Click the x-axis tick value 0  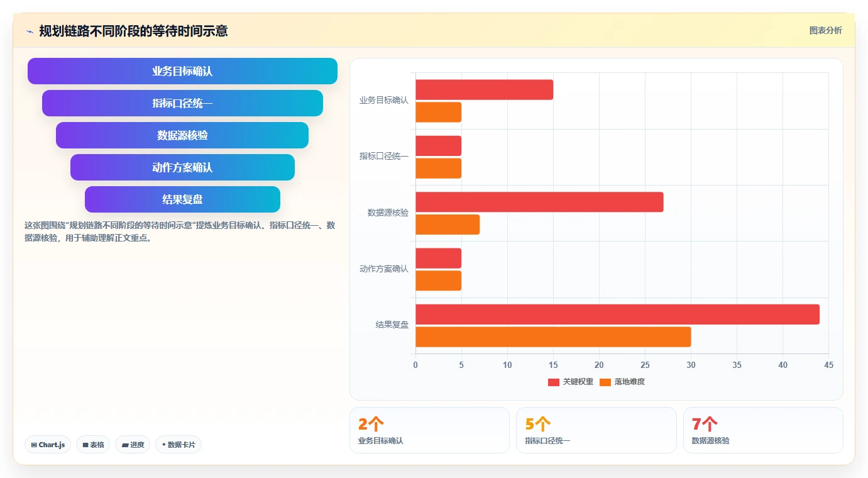(415, 365)
